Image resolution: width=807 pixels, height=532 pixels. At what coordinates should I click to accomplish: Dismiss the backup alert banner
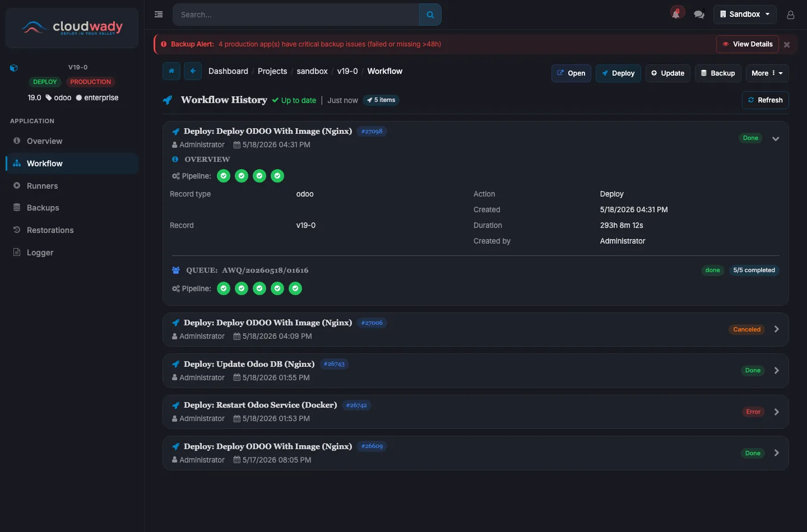click(x=787, y=45)
